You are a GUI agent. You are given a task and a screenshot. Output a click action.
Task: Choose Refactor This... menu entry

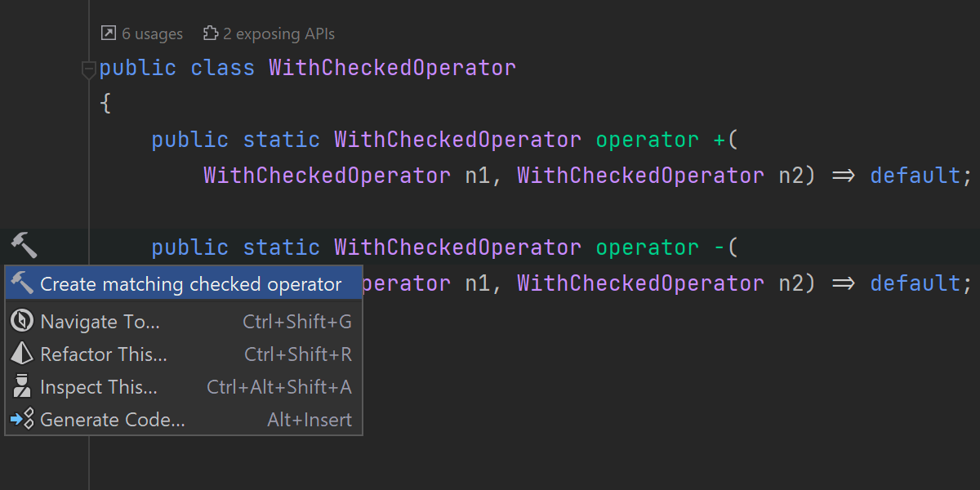click(104, 354)
